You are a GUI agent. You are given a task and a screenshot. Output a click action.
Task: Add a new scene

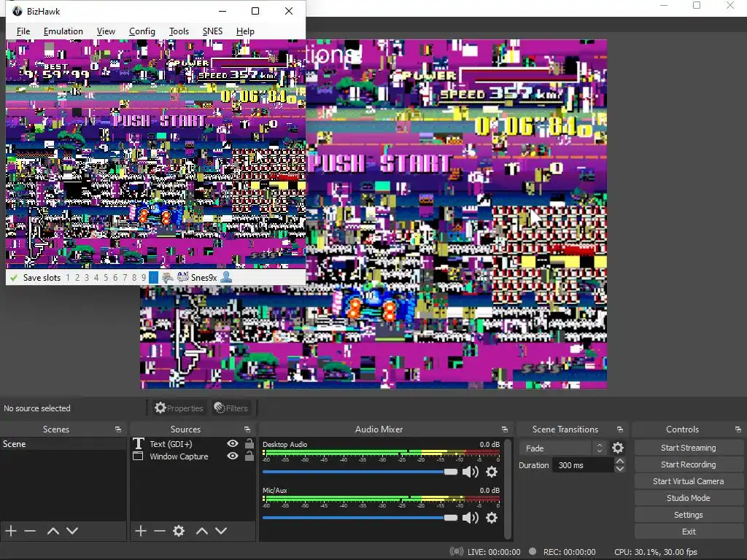(11, 531)
